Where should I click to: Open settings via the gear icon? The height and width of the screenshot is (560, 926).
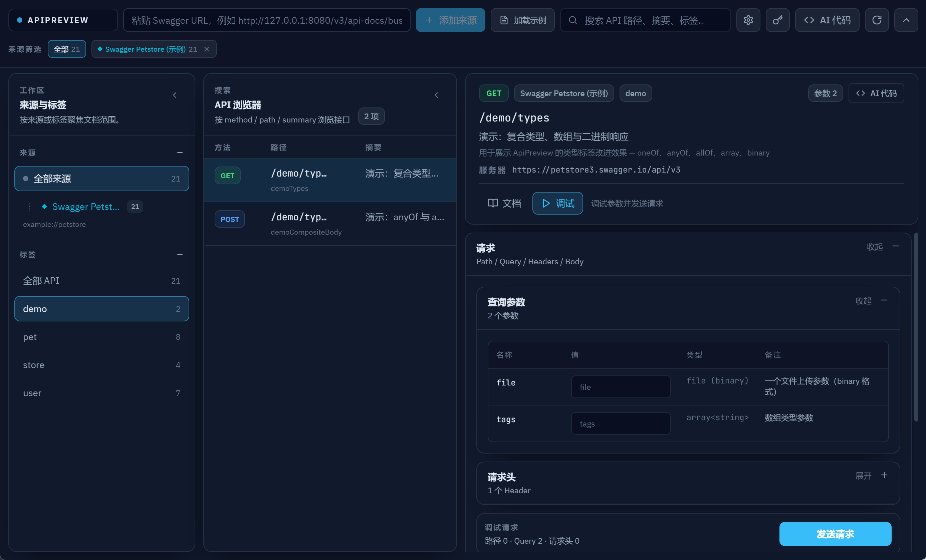748,20
